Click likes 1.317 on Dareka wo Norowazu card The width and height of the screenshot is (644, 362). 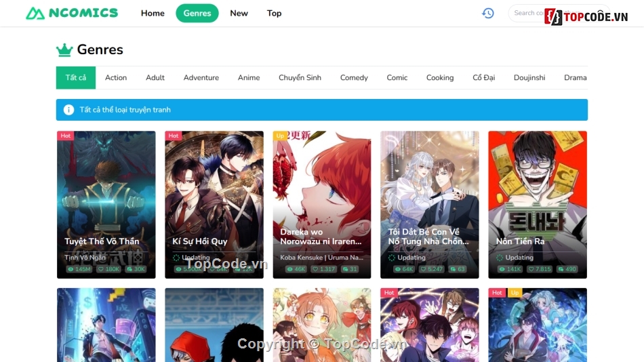323,269
